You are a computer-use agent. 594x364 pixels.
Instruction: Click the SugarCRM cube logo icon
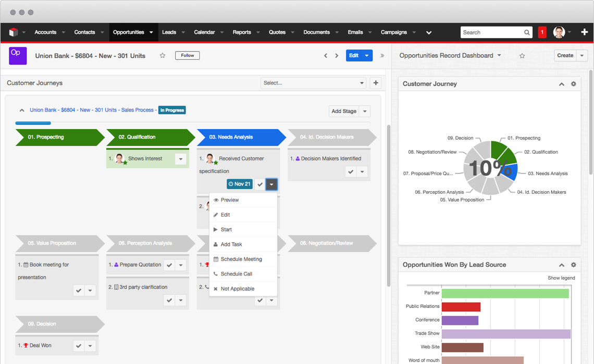point(14,32)
